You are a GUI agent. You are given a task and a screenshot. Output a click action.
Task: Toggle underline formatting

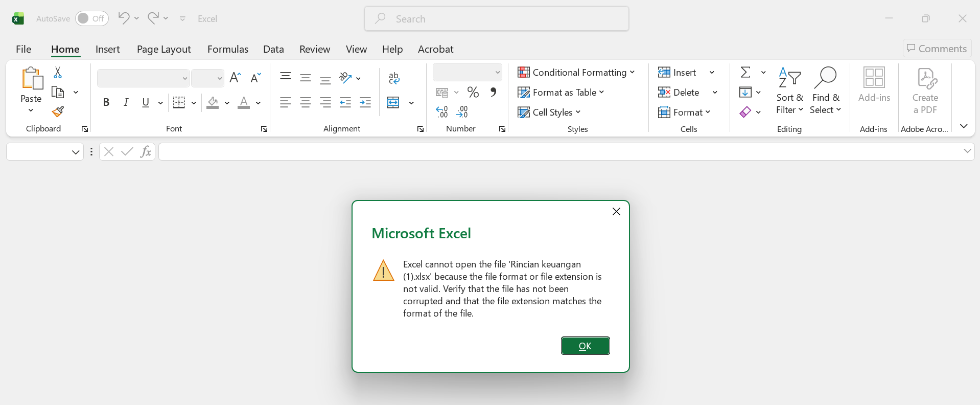coord(146,102)
